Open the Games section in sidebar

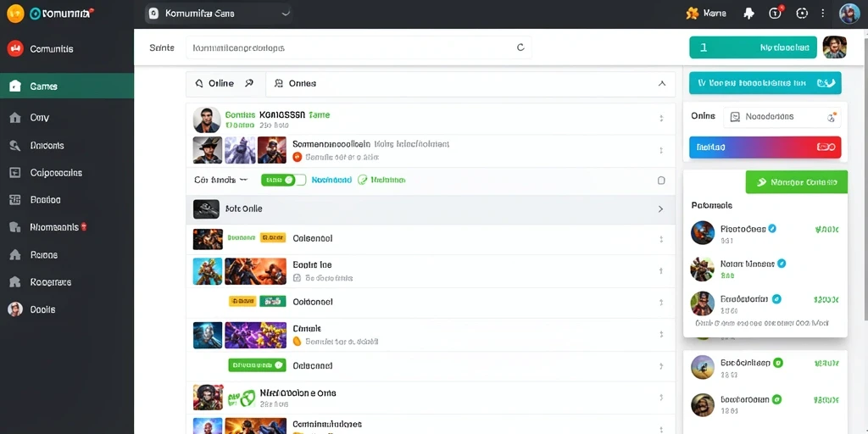coord(66,86)
